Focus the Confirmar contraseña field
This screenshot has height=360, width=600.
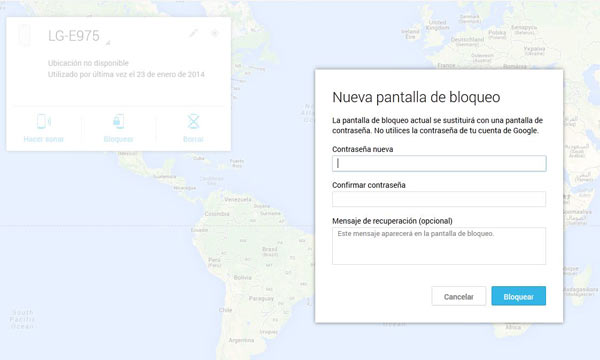point(439,199)
